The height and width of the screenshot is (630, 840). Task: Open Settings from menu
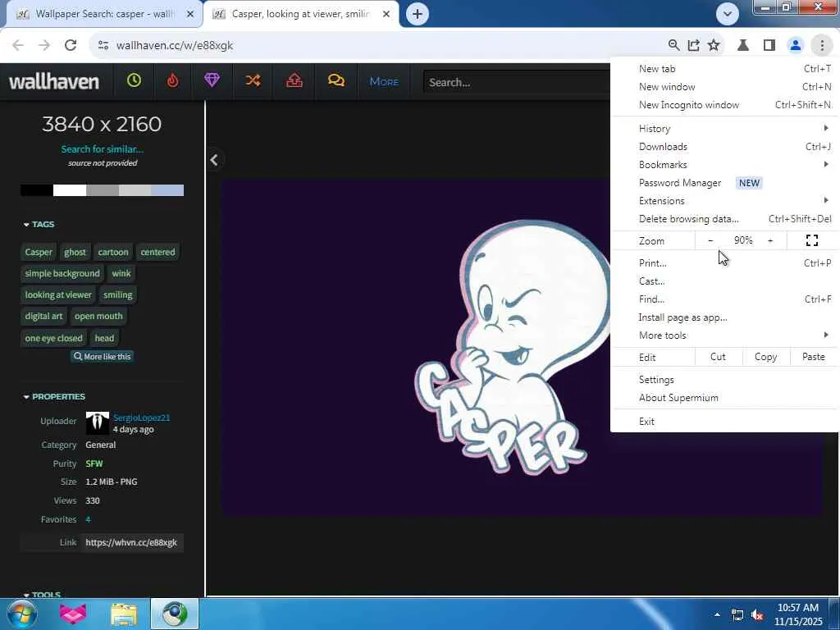click(724, 379)
